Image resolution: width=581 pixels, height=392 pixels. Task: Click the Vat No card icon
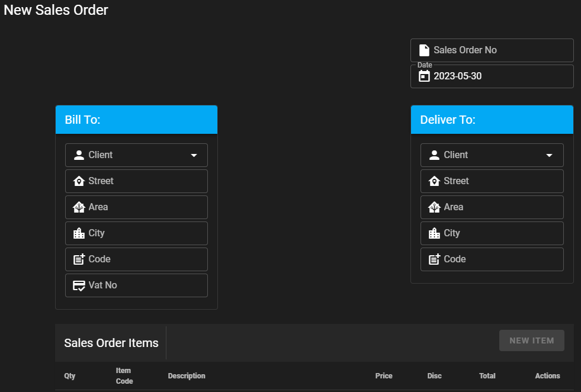coord(79,285)
